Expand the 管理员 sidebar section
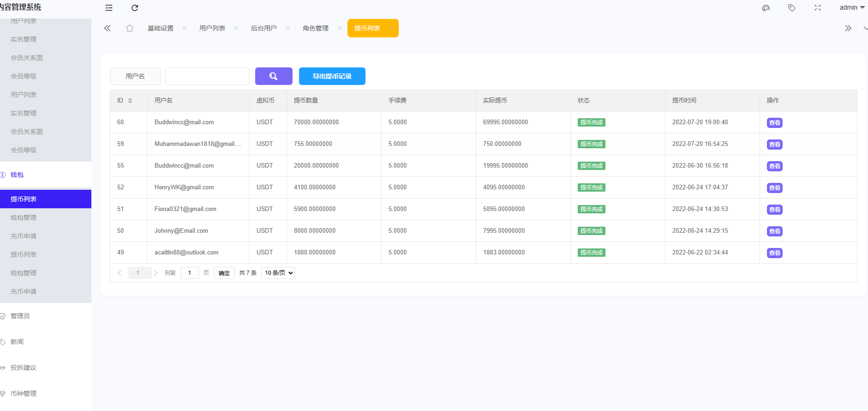The width and height of the screenshot is (868, 411). (x=20, y=316)
